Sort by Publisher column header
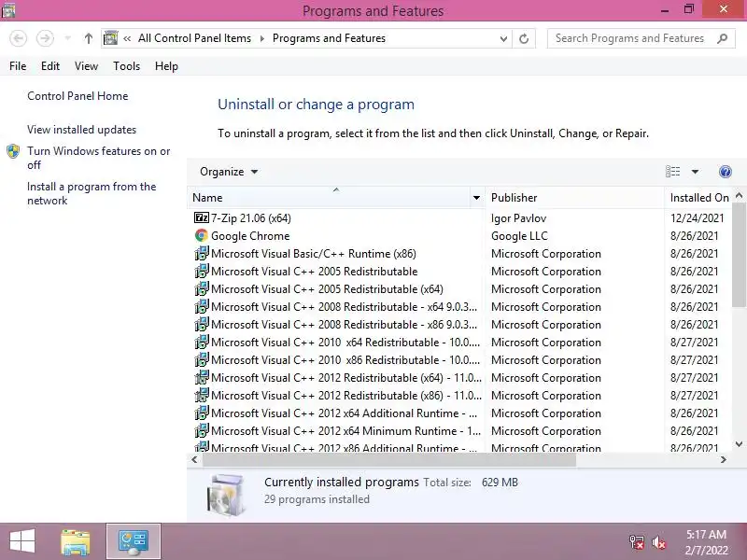The image size is (747, 560). point(574,198)
